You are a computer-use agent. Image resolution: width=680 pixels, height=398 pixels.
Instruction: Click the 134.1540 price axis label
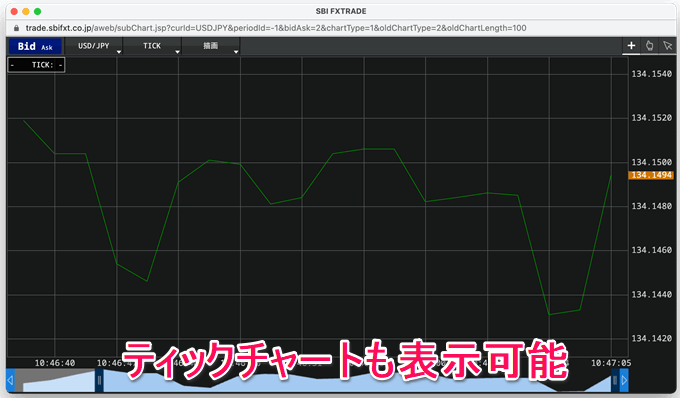click(651, 74)
